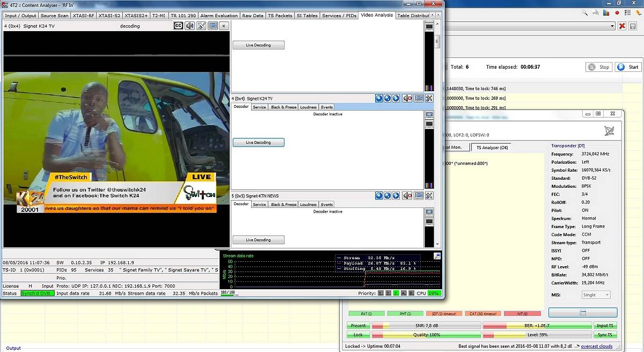Click red X delete icon beside the dropdown
This screenshot has height=352, width=644.
(x=622, y=26)
